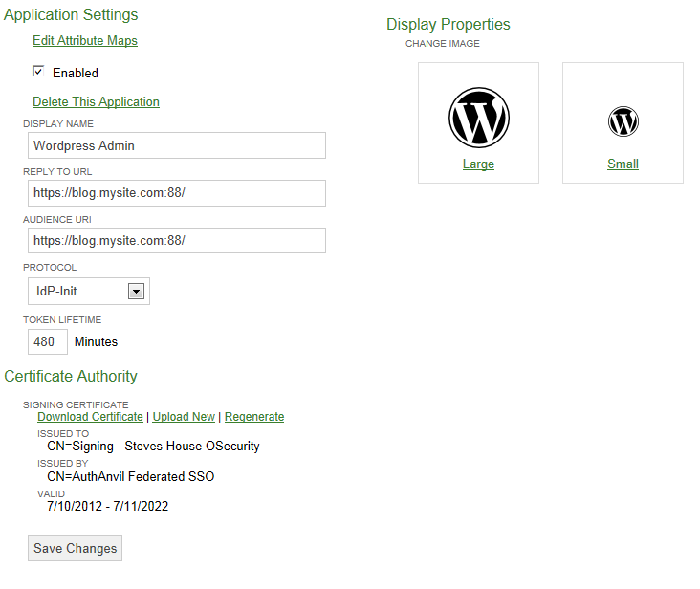
Task: Click the Save Changes button
Action: [75, 549]
